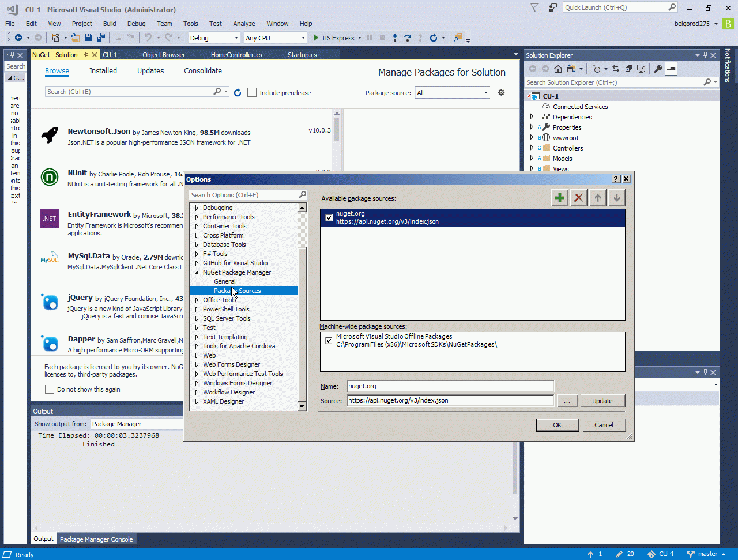
Task: Open the Analyze menu
Action: click(x=244, y=24)
